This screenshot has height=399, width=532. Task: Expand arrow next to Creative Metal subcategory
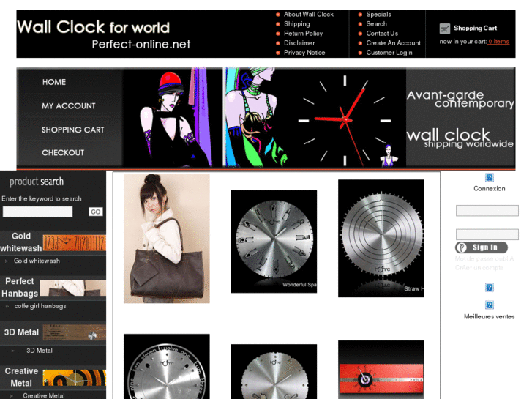[12, 396]
